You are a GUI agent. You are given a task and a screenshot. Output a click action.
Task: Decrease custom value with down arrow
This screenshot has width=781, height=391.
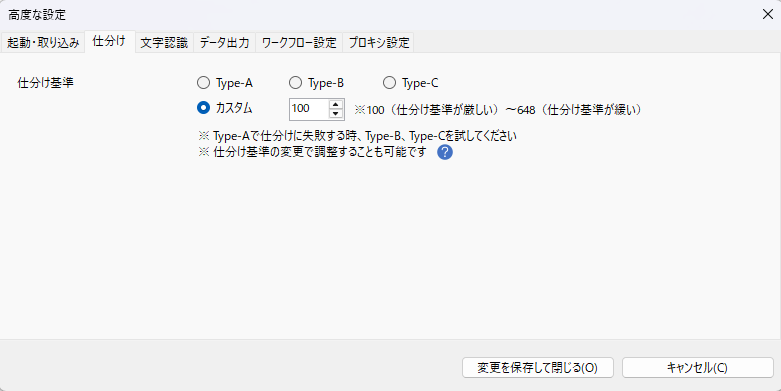[x=336, y=114]
